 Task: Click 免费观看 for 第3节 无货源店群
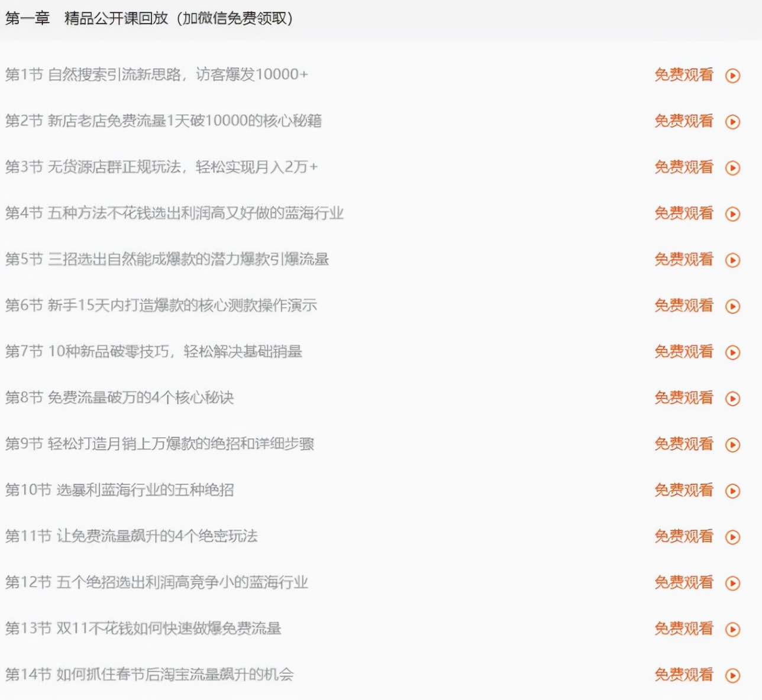683,167
